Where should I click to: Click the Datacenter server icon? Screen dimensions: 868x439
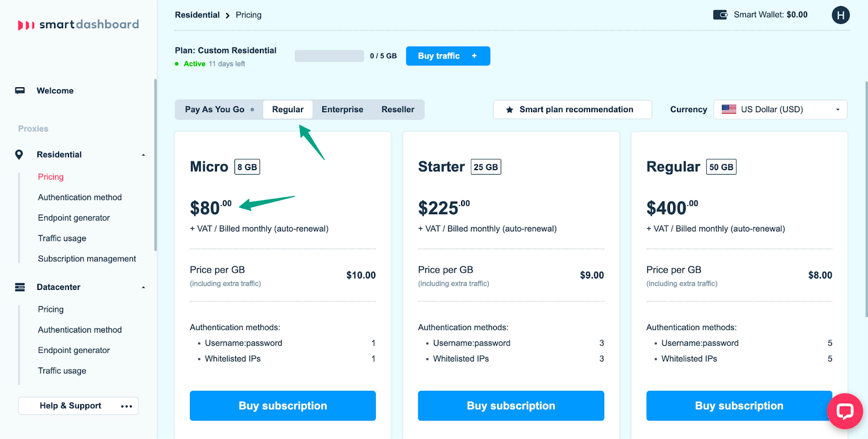pos(20,287)
